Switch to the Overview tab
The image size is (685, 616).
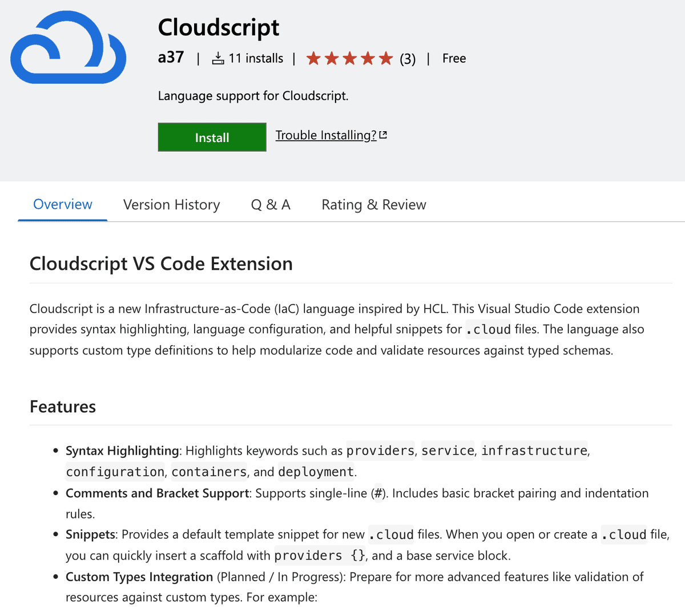click(63, 204)
